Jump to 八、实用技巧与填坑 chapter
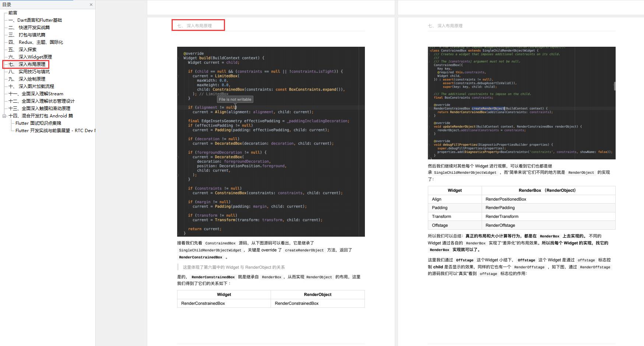 click(x=29, y=72)
